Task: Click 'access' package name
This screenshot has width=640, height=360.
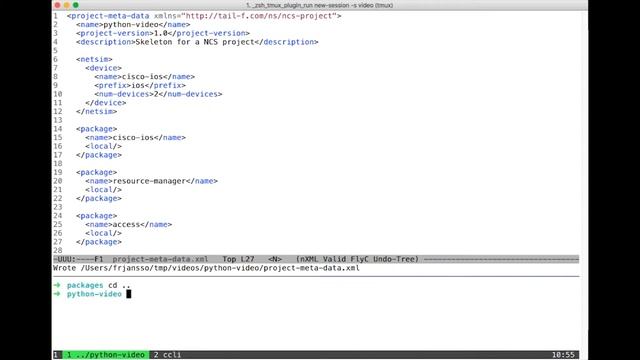Action: (126, 224)
